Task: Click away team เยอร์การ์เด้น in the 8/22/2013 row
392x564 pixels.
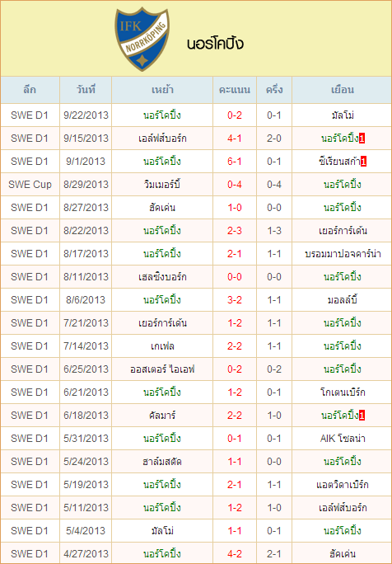Action: tap(343, 231)
